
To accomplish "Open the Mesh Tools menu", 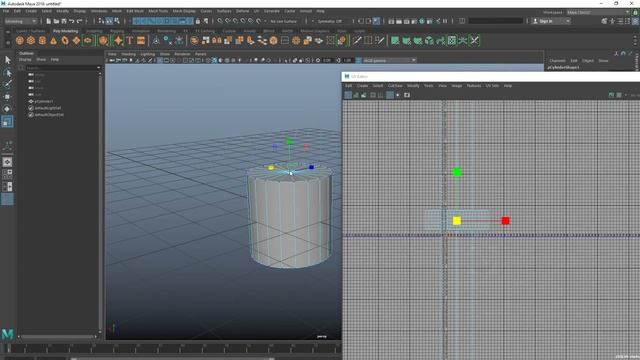I will tap(158, 11).
